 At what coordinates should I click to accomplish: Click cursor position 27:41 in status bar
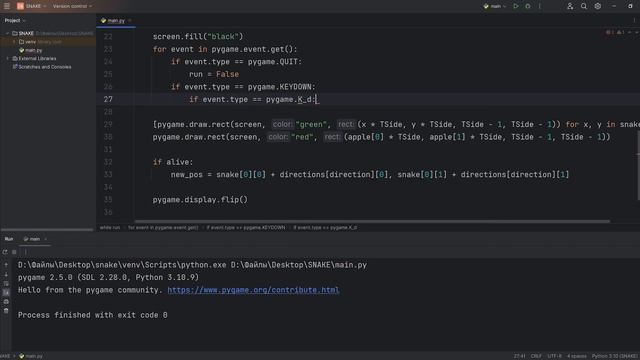point(520,356)
